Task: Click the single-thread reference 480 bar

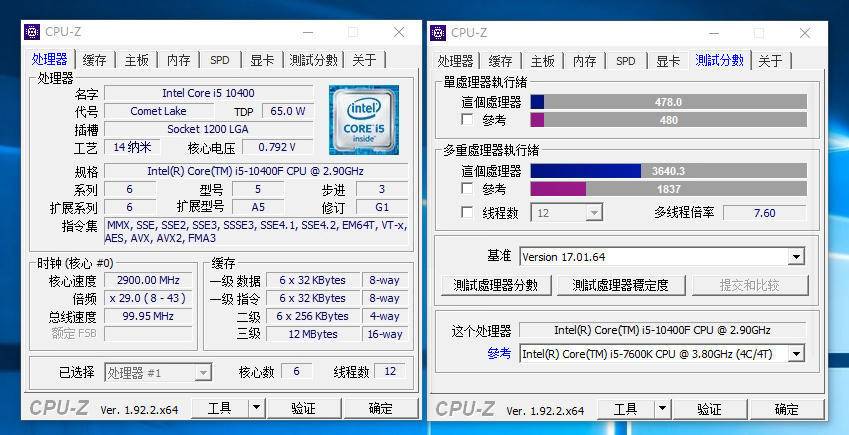Action: (669, 120)
